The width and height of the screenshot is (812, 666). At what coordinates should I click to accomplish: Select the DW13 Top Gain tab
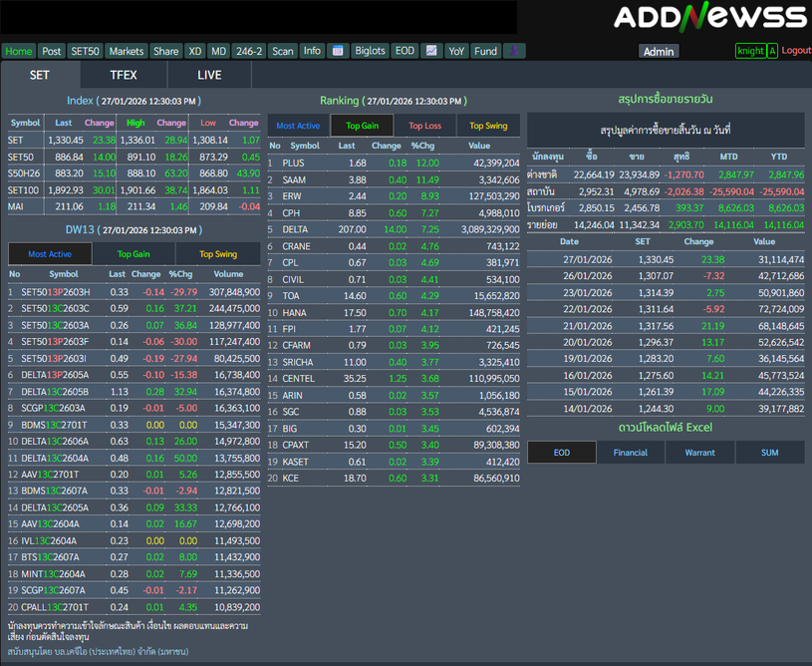click(134, 254)
